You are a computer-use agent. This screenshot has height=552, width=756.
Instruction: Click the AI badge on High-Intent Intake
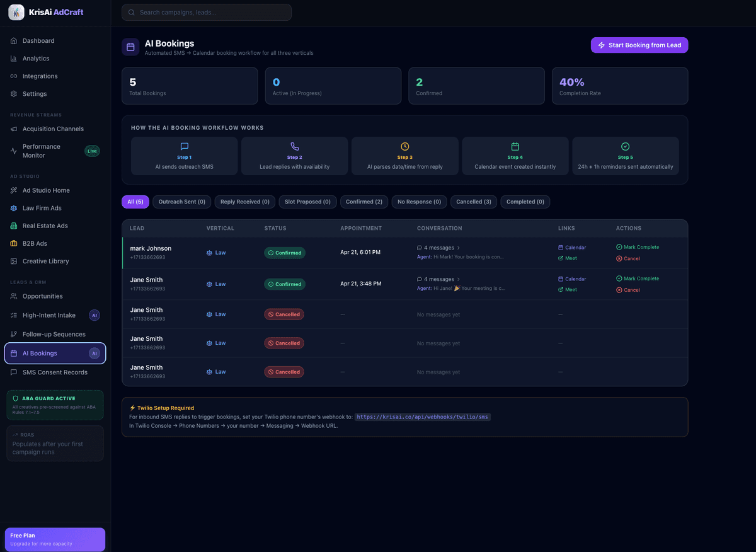pos(94,315)
